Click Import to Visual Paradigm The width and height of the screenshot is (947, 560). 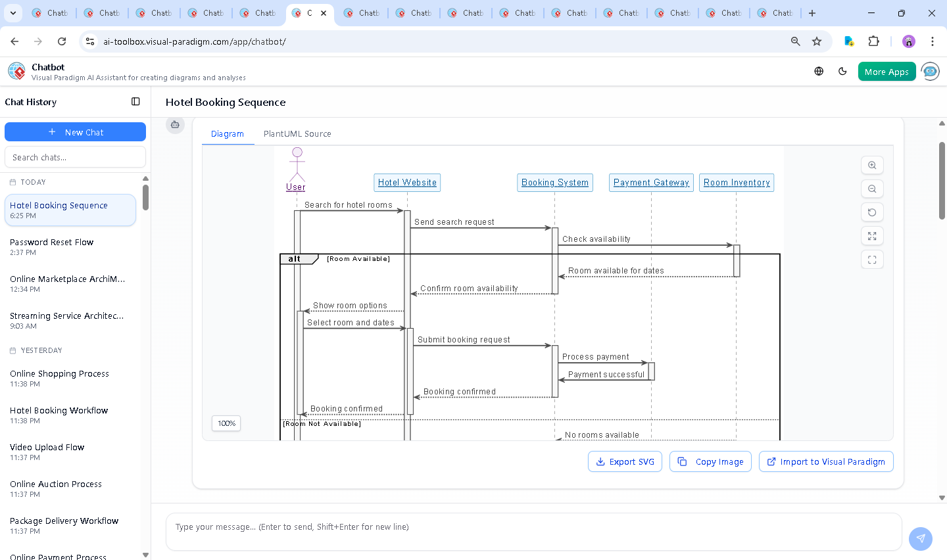(x=826, y=461)
